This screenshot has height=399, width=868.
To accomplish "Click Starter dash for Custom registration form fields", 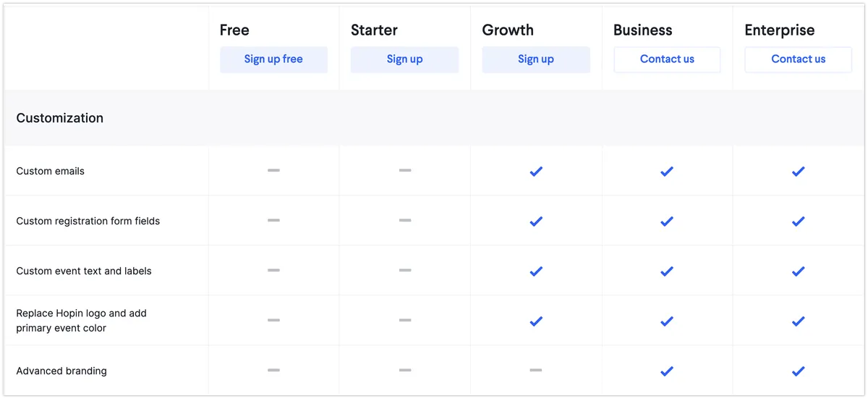I will [x=404, y=220].
